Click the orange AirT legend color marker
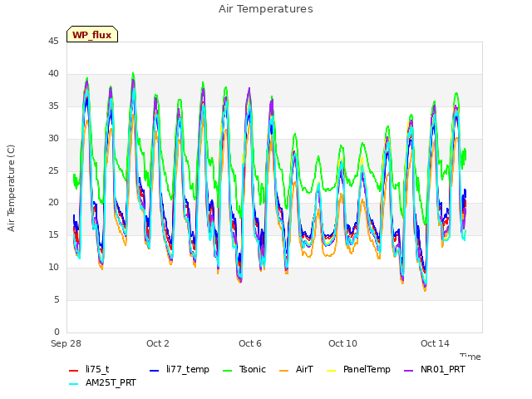This screenshot has width=532, height=399. pyautogui.click(x=284, y=371)
